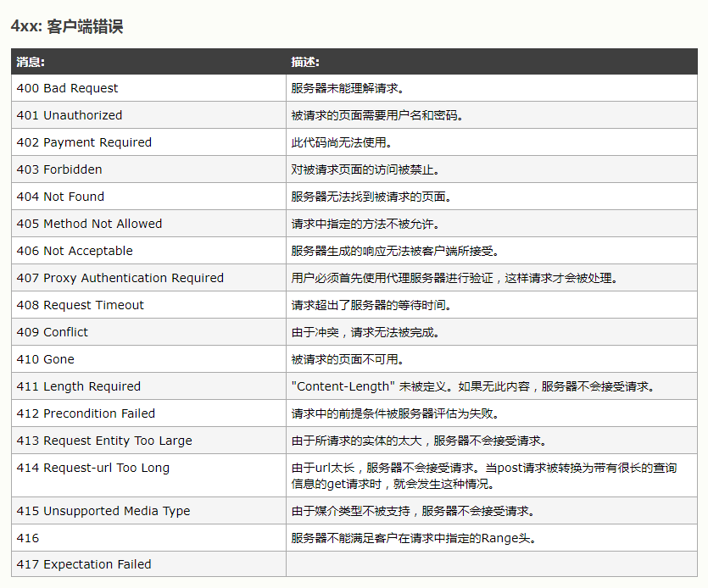
Task: Click description "由于冲突，请求无法被完成。"
Action: pos(365,331)
